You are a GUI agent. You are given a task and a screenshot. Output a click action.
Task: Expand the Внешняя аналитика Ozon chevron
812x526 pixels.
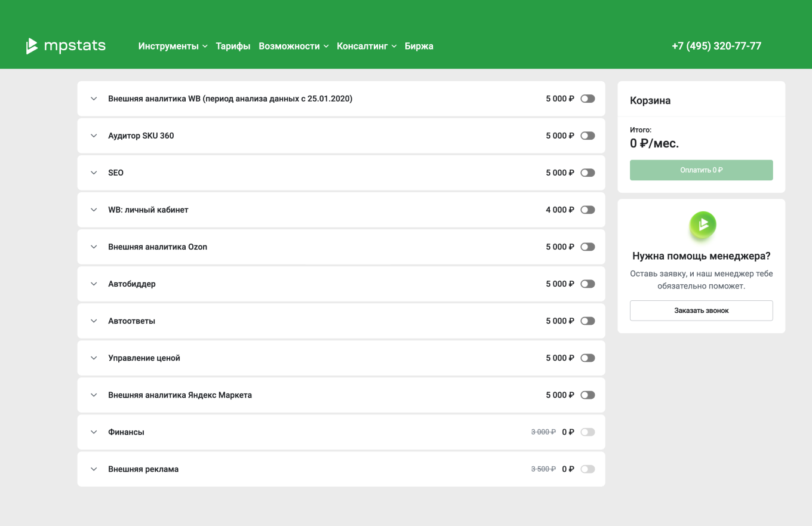click(x=94, y=247)
